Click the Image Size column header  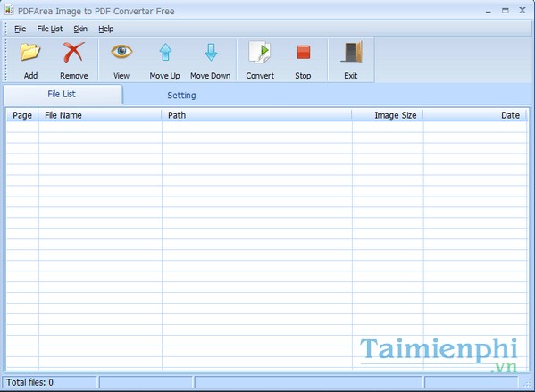[x=388, y=115]
